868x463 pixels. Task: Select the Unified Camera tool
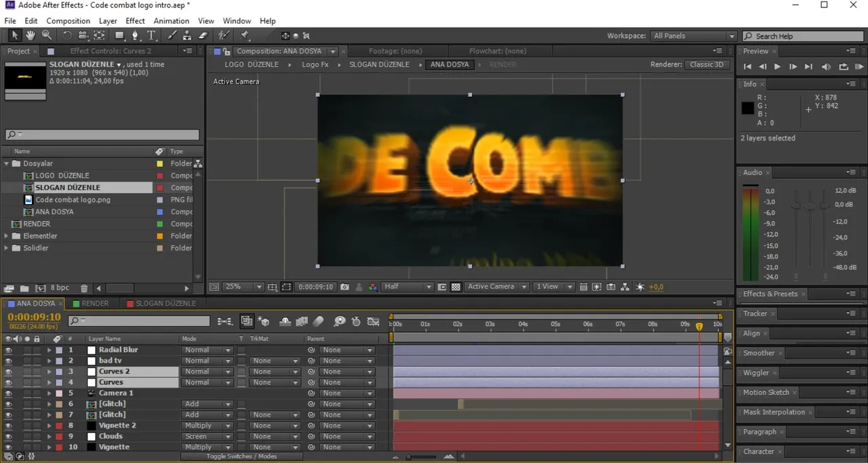tap(83, 35)
